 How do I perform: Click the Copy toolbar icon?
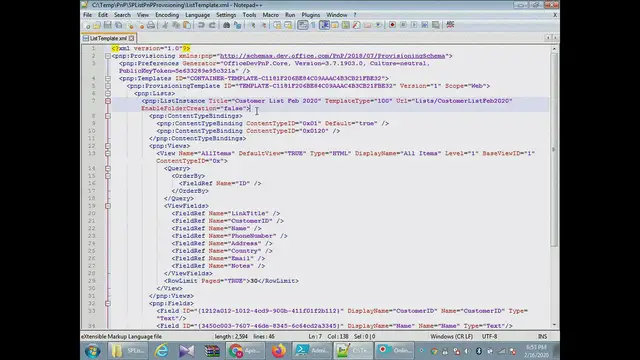[x=176, y=25]
